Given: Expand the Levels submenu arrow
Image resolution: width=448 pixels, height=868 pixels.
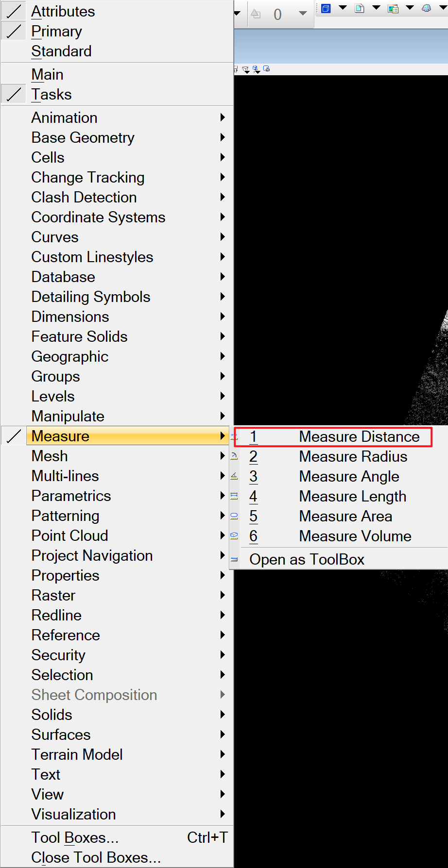Looking at the screenshot, I should [223, 396].
